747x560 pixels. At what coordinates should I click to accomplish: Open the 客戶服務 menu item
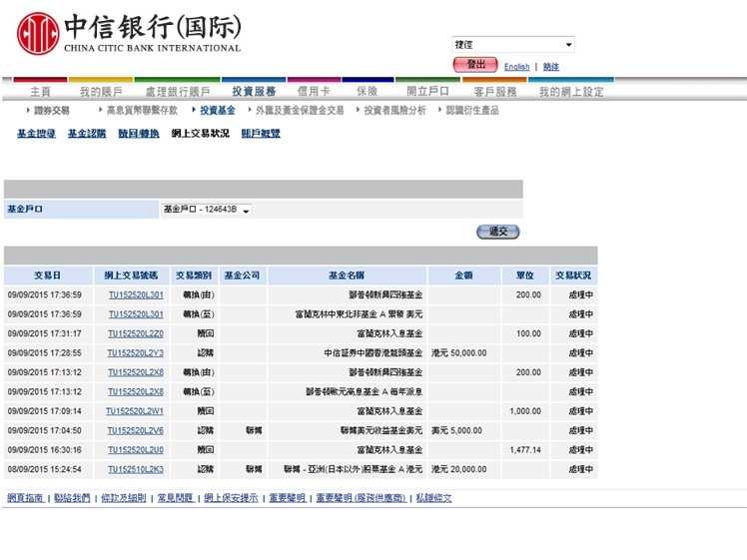pyautogui.click(x=495, y=92)
